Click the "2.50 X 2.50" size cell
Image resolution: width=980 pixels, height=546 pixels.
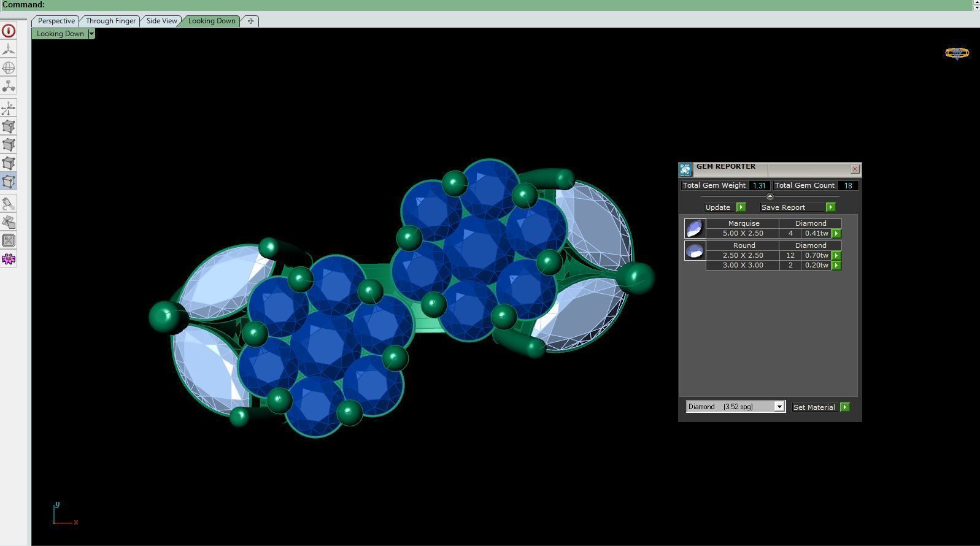[743, 255]
